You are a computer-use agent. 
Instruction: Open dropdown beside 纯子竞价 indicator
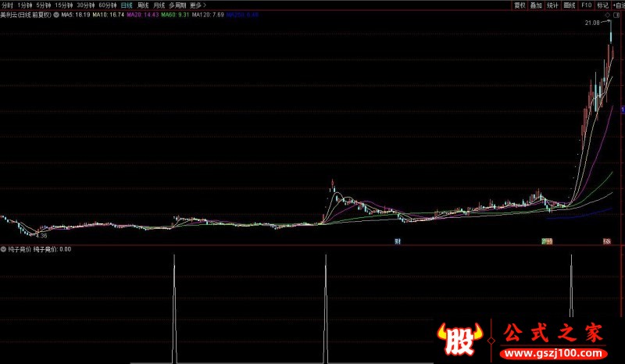(x=4, y=249)
